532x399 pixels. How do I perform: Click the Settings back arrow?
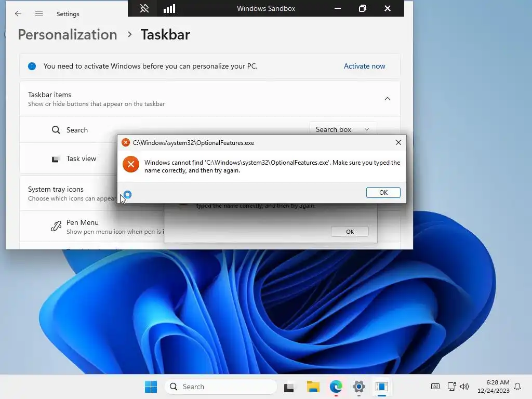(18, 14)
